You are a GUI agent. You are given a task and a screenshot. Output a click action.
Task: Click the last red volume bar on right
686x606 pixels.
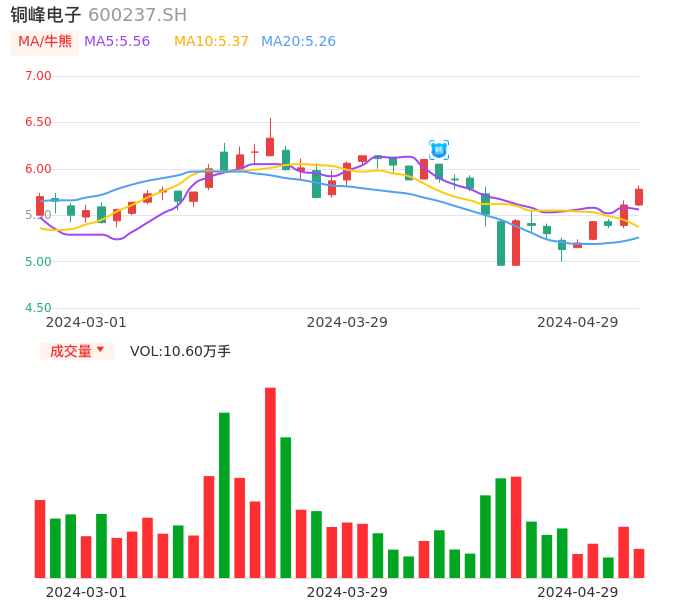click(639, 564)
